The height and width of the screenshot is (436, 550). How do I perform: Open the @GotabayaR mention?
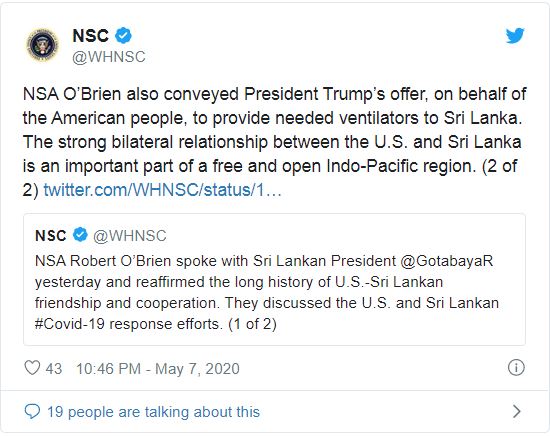[x=447, y=261]
